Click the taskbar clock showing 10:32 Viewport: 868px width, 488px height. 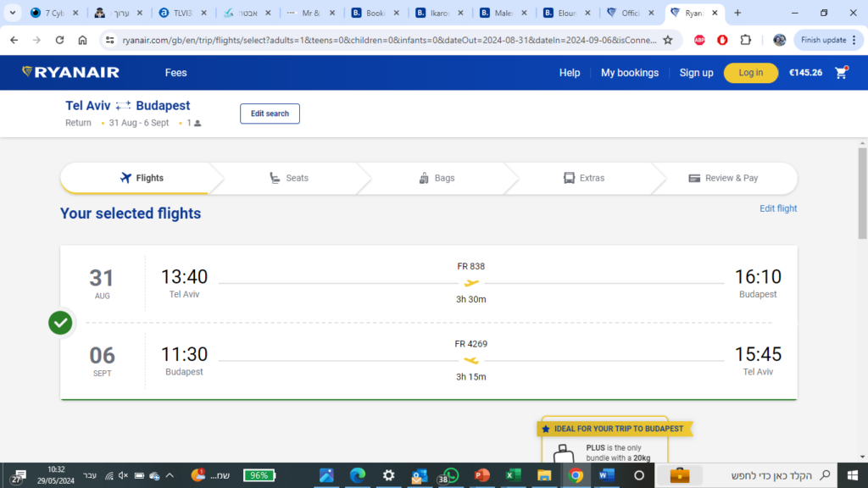55,475
